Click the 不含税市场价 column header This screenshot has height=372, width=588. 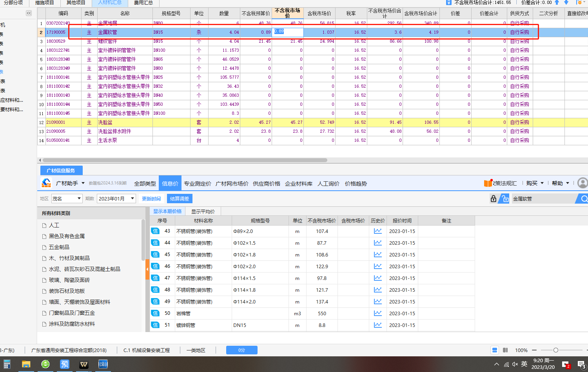pos(287,13)
